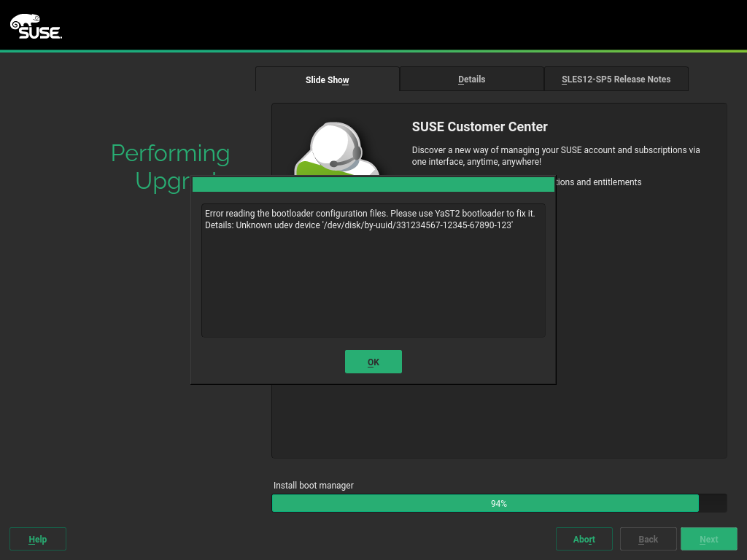Click the error dialog's green title bar
Image resolution: width=747 pixels, height=560 pixels.
click(373, 184)
